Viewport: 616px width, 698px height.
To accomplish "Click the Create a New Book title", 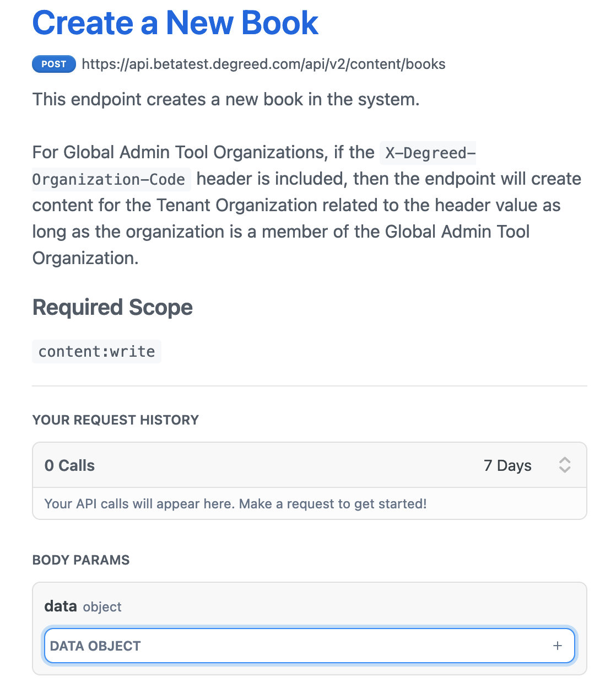I will 175,23.
